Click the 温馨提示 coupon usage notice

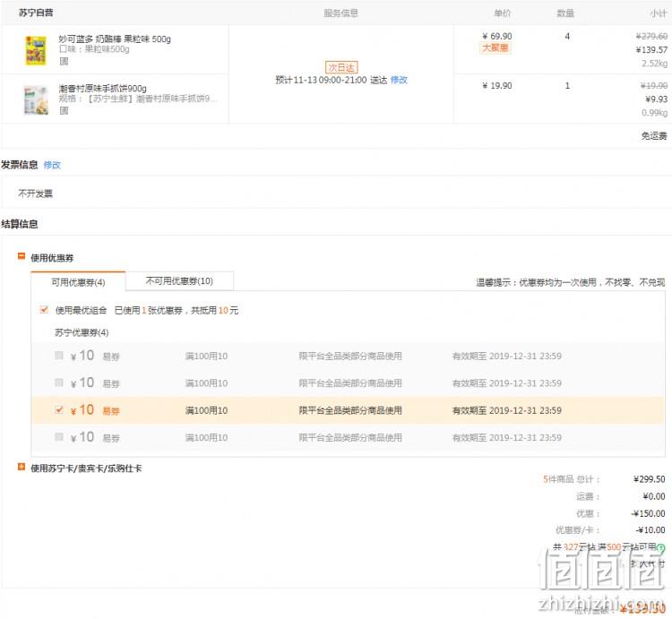pos(571,282)
